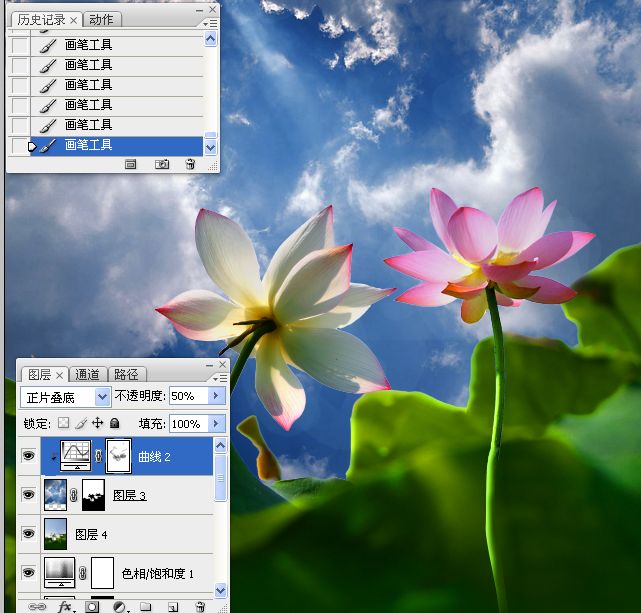
Task: Click Layers panel scroll up arrow
Action: pyautogui.click(x=220, y=445)
